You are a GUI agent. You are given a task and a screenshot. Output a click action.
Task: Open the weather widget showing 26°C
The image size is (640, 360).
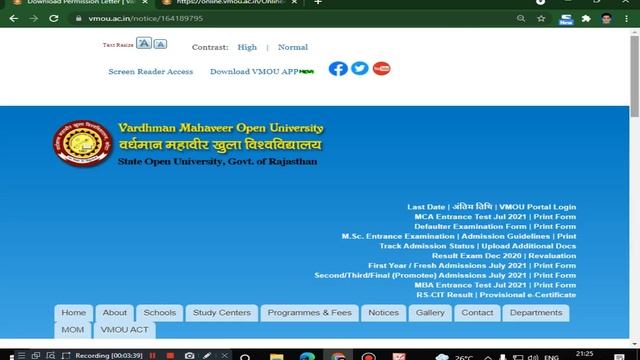[454, 357]
